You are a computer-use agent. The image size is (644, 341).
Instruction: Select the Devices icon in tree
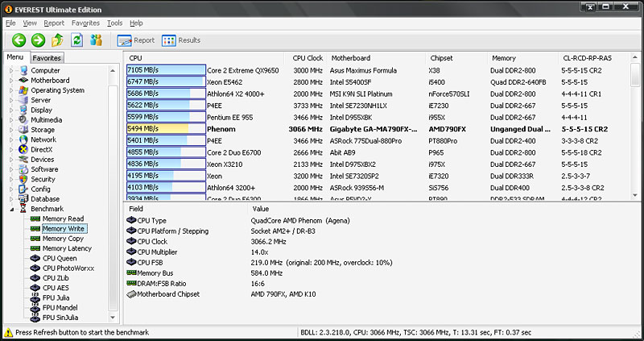[24, 159]
